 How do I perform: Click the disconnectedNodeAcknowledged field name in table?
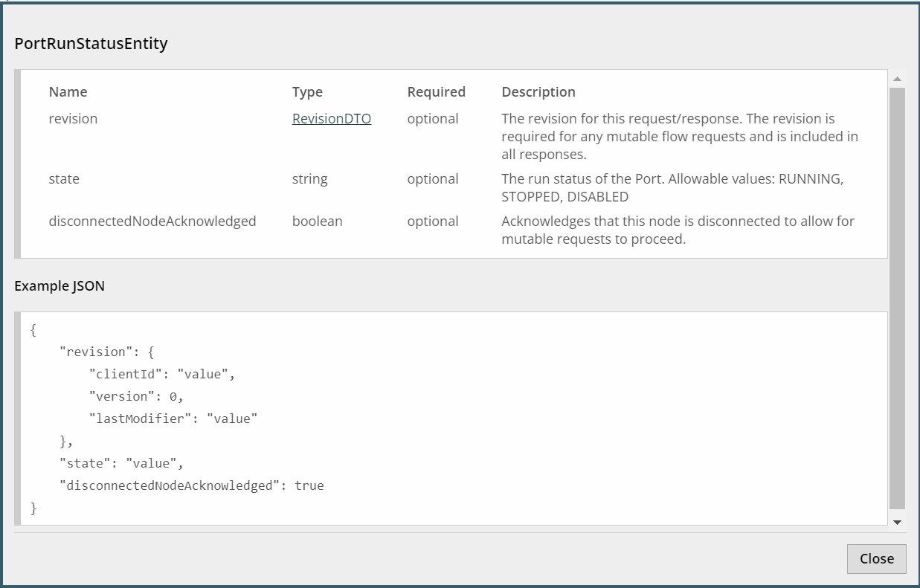[152, 222]
